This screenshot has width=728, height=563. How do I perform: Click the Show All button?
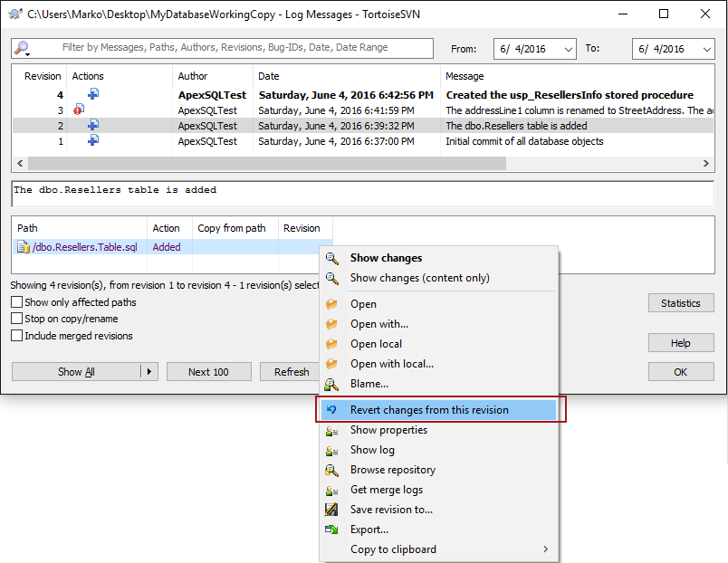76,372
